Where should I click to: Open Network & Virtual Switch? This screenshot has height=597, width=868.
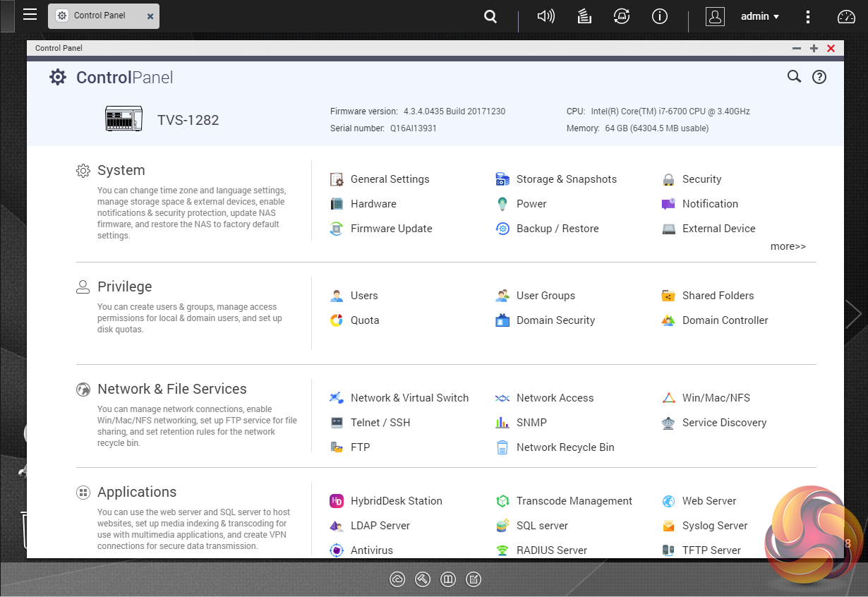409,398
